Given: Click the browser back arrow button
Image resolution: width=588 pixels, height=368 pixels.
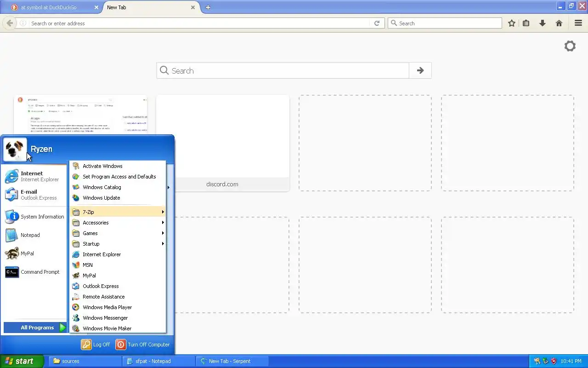Looking at the screenshot, I should (10, 23).
